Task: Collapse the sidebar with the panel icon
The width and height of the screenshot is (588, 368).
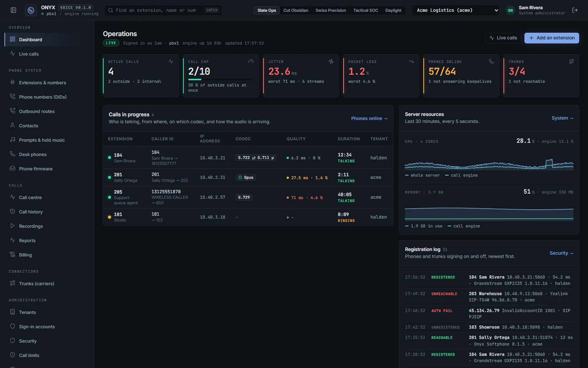Action: click(14, 10)
